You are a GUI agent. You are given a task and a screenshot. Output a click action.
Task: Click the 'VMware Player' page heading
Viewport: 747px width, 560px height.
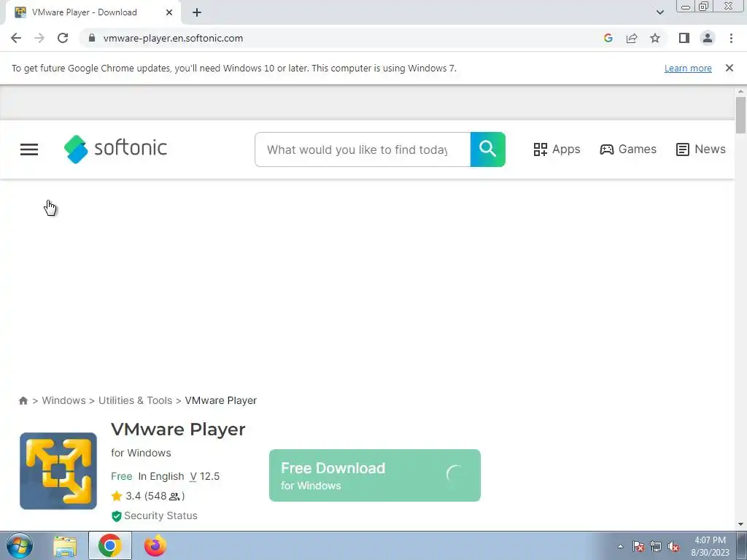(178, 429)
